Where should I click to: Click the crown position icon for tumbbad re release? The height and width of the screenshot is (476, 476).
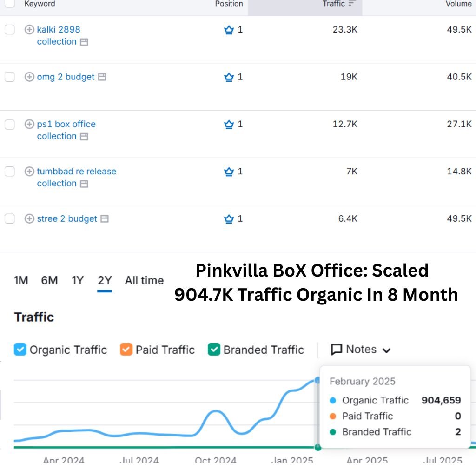pos(228,171)
